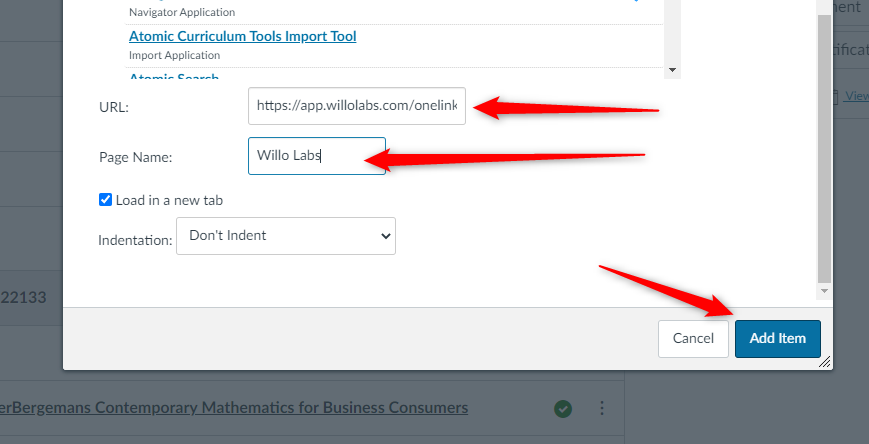Click the View link at top right
This screenshot has height=444, width=869.
tap(857, 96)
